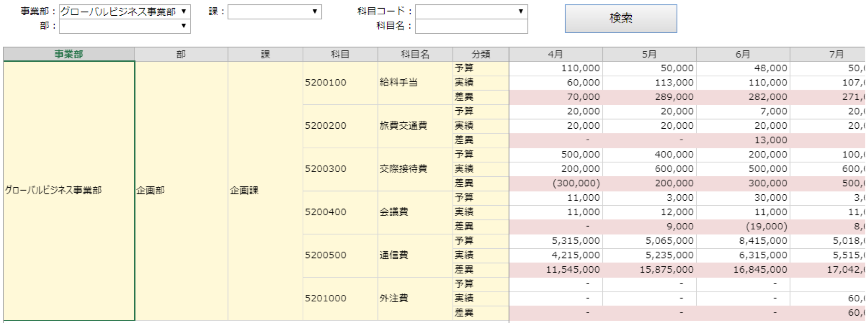
Task: Select the 30,000 budget cell
Action: 743,197
